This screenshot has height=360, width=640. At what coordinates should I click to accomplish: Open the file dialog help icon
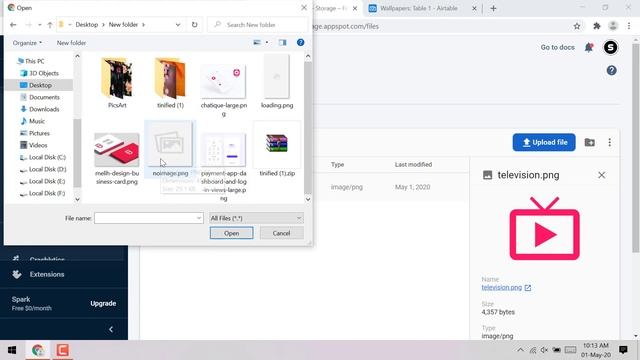[300, 42]
